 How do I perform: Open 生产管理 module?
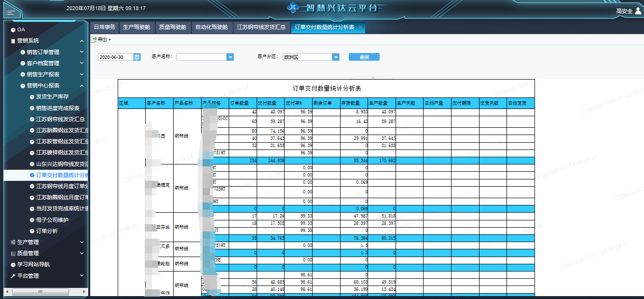pyautogui.click(x=27, y=242)
